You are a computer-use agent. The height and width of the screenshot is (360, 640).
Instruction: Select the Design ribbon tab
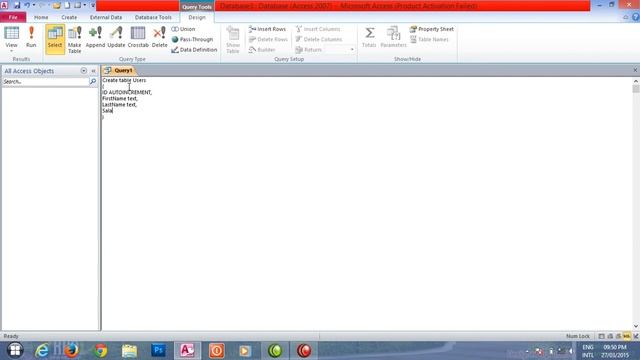(197, 17)
